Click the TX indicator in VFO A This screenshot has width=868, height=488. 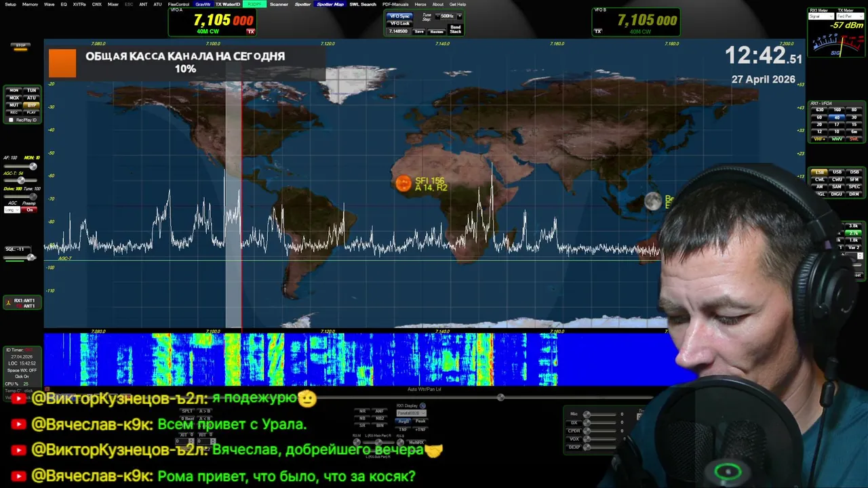click(250, 32)
